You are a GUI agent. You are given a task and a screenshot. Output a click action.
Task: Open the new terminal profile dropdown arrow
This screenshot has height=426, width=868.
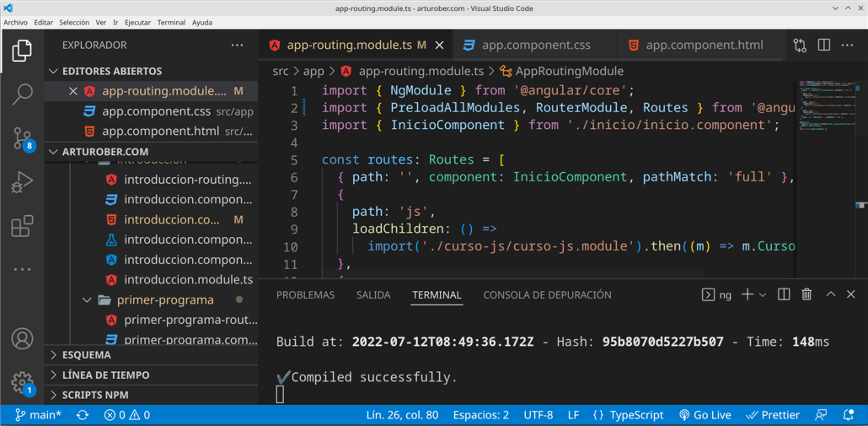763,295
